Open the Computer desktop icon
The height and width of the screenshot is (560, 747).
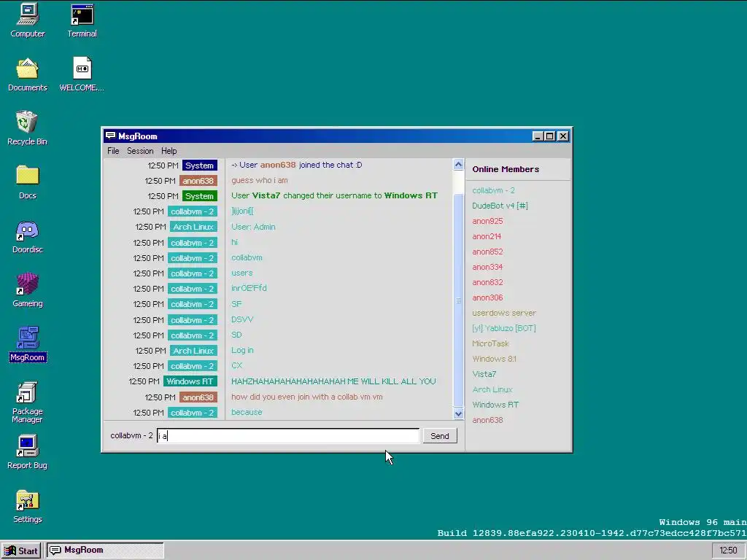tap(27, 20)
